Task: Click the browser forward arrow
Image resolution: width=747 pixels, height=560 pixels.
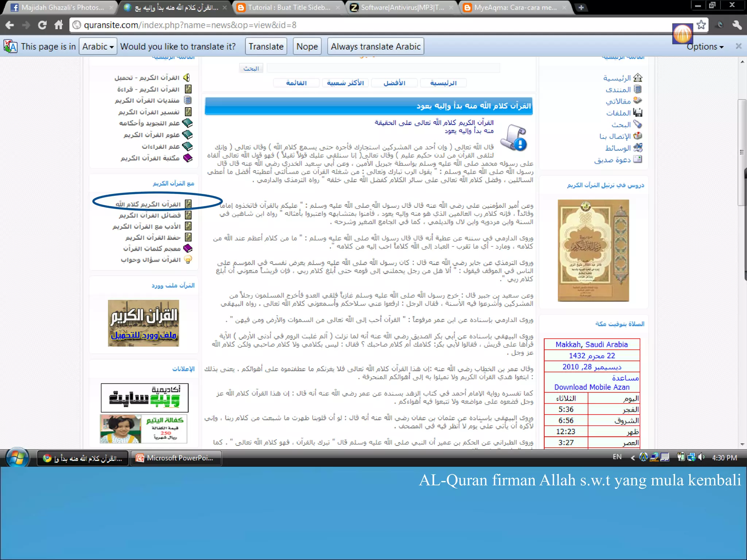Action: tap(26, 25)
